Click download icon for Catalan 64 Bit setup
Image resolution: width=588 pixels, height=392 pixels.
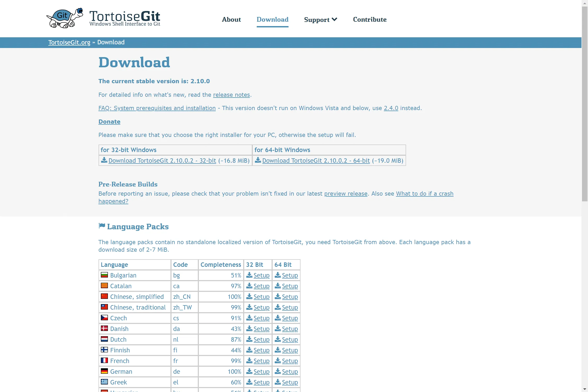pos(278,286)
